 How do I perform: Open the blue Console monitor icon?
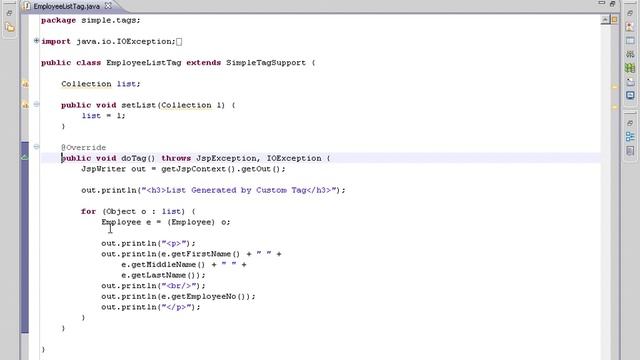click(x=630, y=96)
